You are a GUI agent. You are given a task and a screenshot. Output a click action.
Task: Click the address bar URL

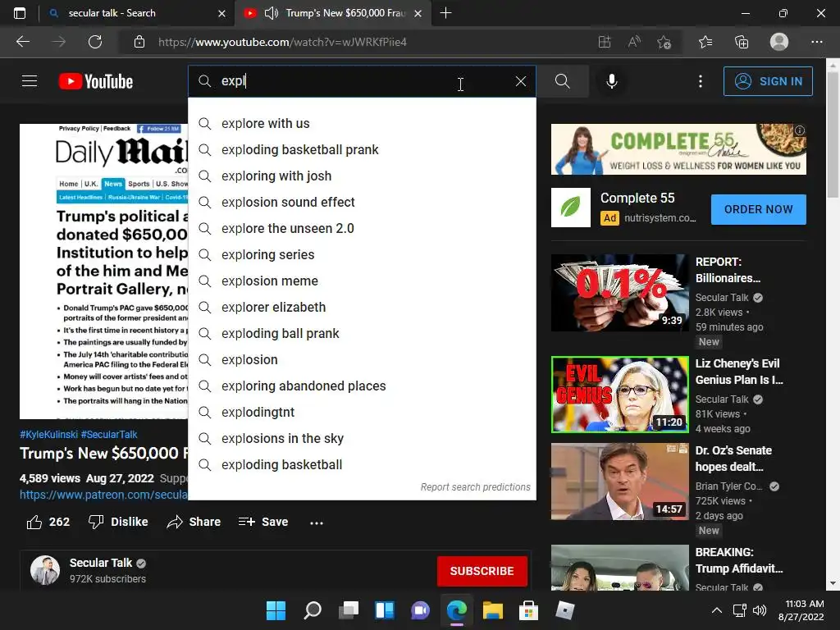282,42
